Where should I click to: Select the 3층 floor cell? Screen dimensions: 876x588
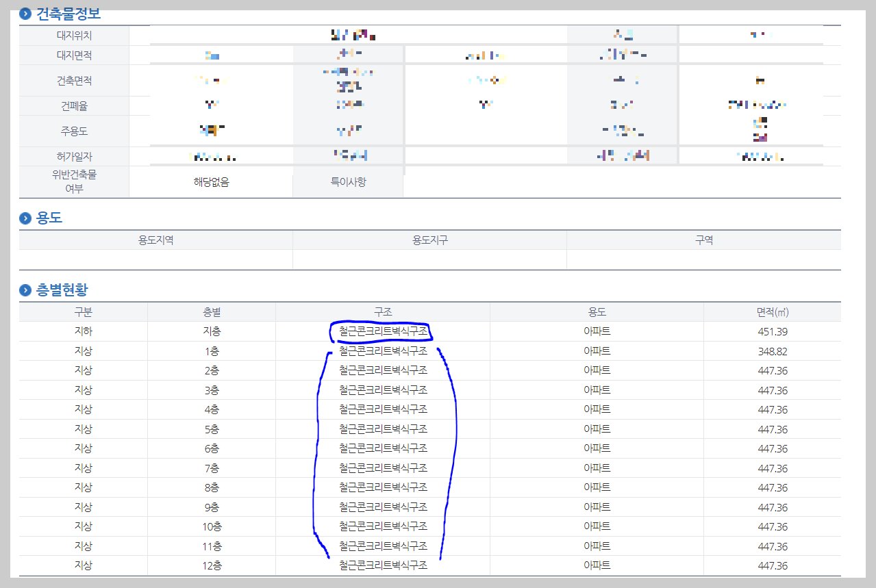(212, 390)
